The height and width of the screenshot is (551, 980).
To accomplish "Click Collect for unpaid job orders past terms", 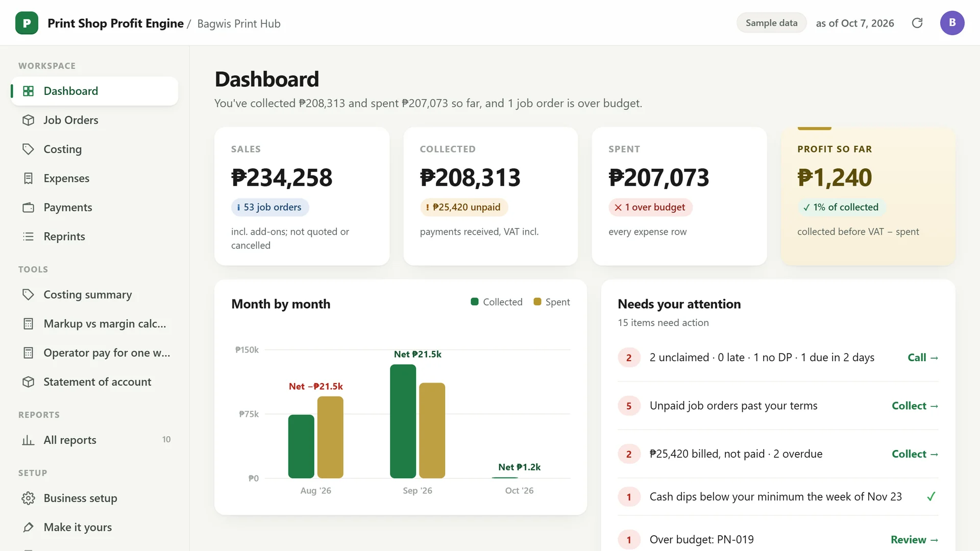I will coord(915,406).
